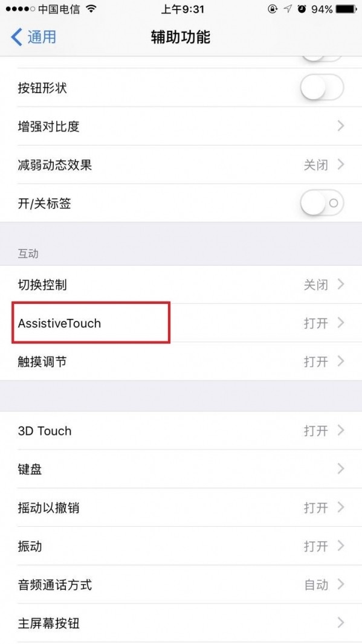
Task: Tap the alarm clock status icon
Action: [302, 9]
